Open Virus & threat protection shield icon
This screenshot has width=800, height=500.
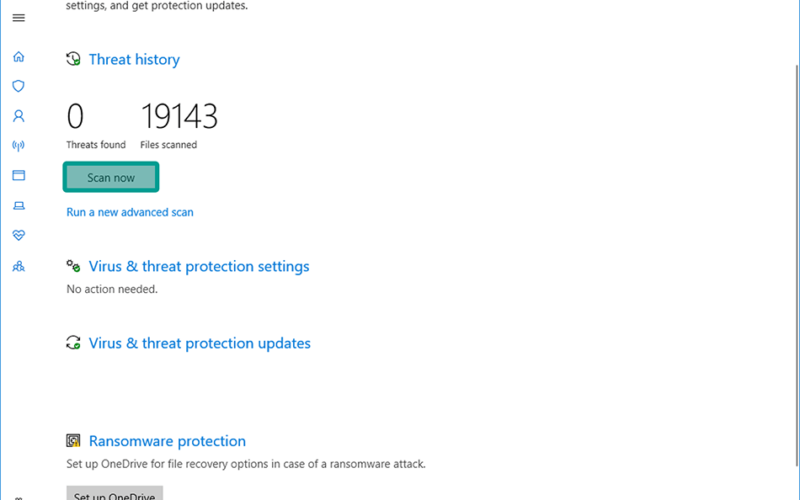(x=18, y=86)
